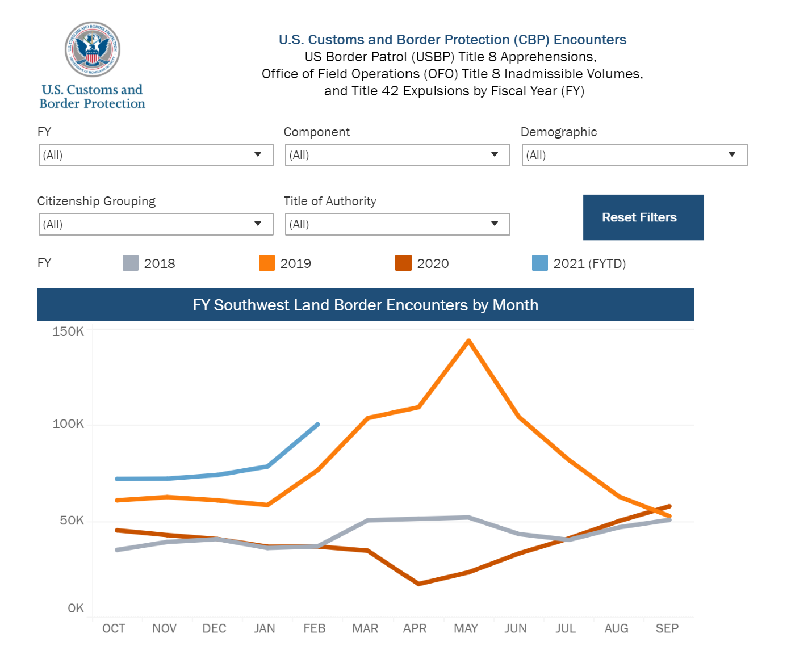The width and height of the screenshot is (812, 663).
Task: Select the orange 2019 legend swatch
Action: click(267, 263)
